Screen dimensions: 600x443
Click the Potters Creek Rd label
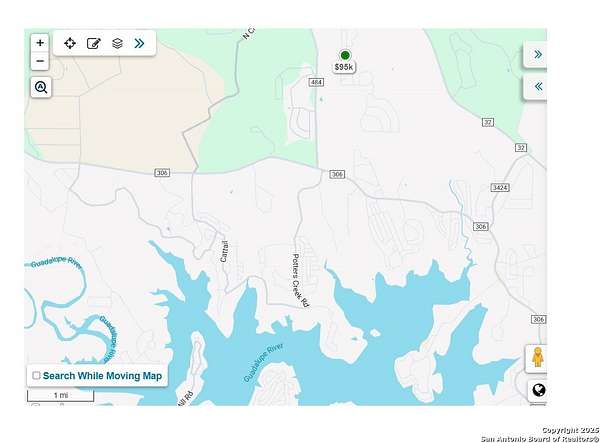[300, 280]
